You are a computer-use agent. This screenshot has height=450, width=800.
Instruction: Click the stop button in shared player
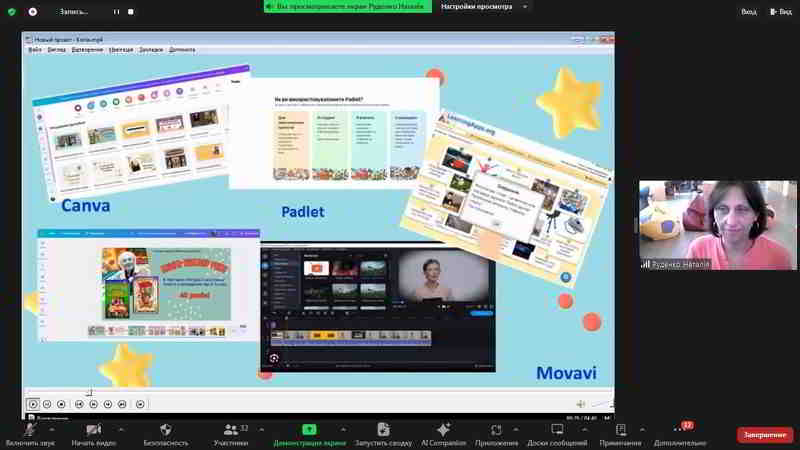(x=61, y=404)
